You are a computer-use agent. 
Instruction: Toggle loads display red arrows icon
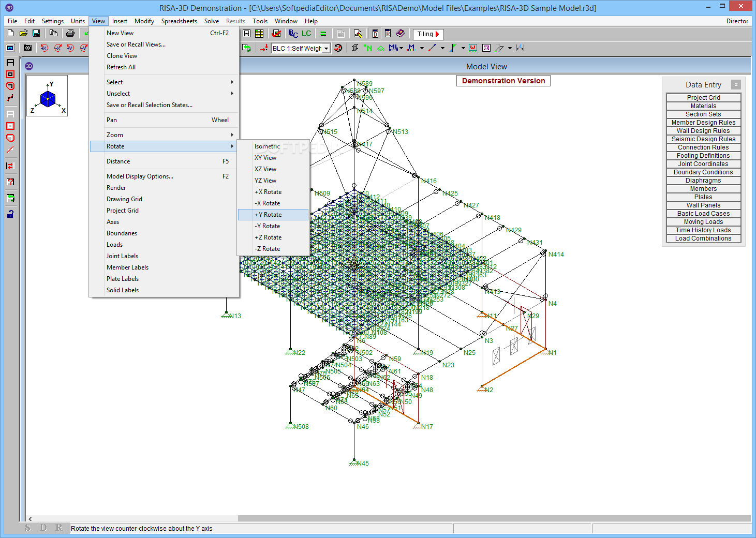coord(264,48)
